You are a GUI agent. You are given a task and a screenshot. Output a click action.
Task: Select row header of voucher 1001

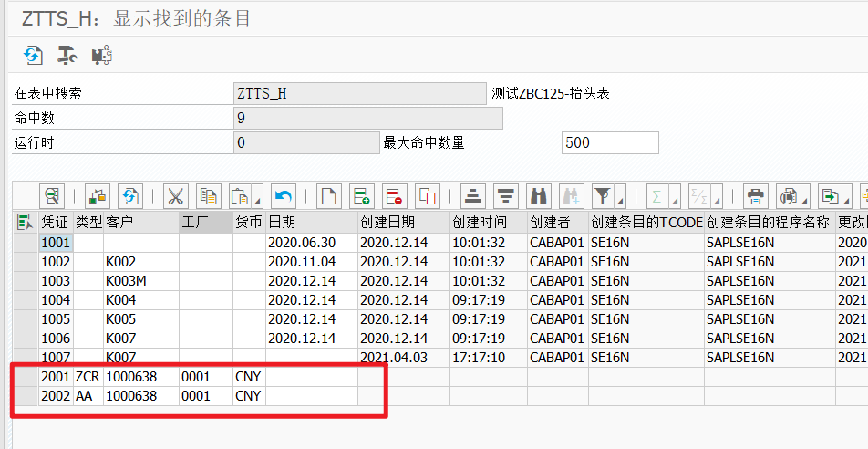click(x=26, y=243)
